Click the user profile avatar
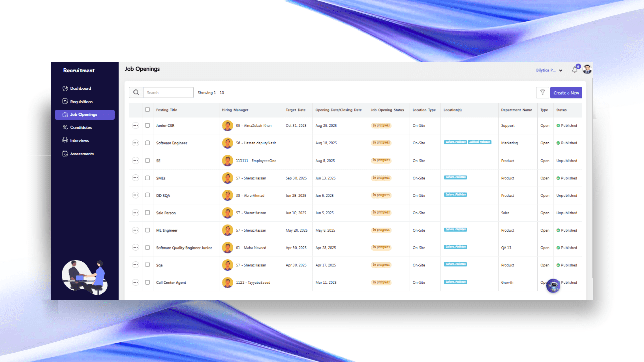Screen dimensions: 644x362 (587, 69)
